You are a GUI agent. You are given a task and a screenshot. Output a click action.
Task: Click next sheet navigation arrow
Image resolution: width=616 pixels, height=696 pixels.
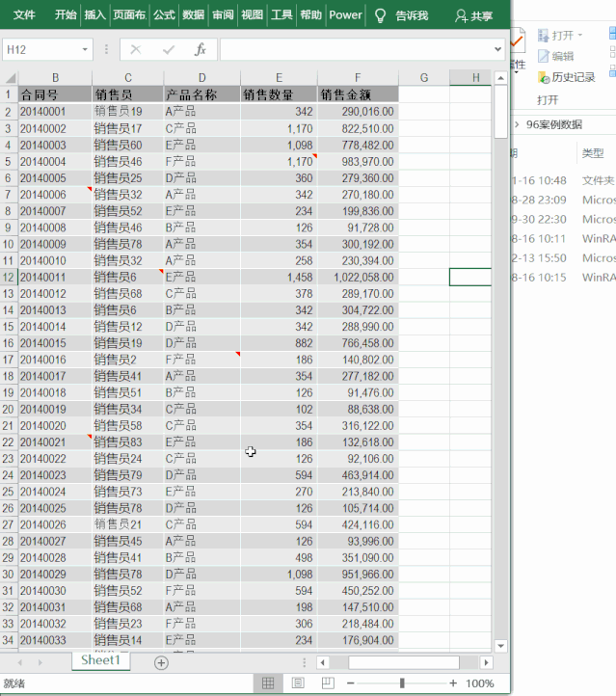pyautogui.click(x=40, y=662)
